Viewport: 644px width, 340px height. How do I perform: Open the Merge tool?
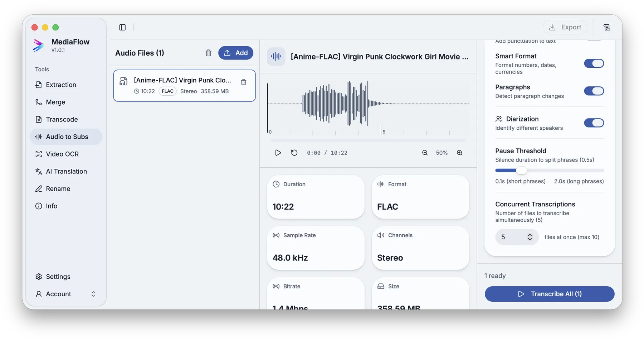[66, 102]
